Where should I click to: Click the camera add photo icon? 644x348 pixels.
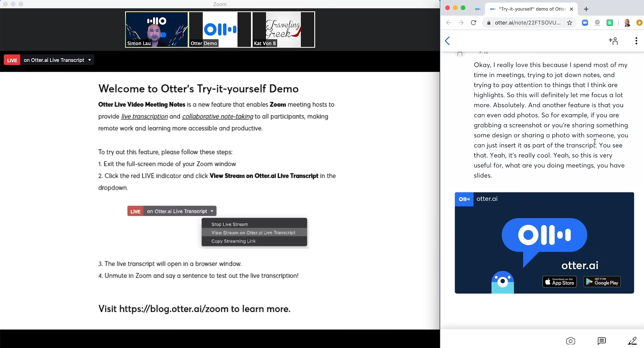tap(571, 341)
